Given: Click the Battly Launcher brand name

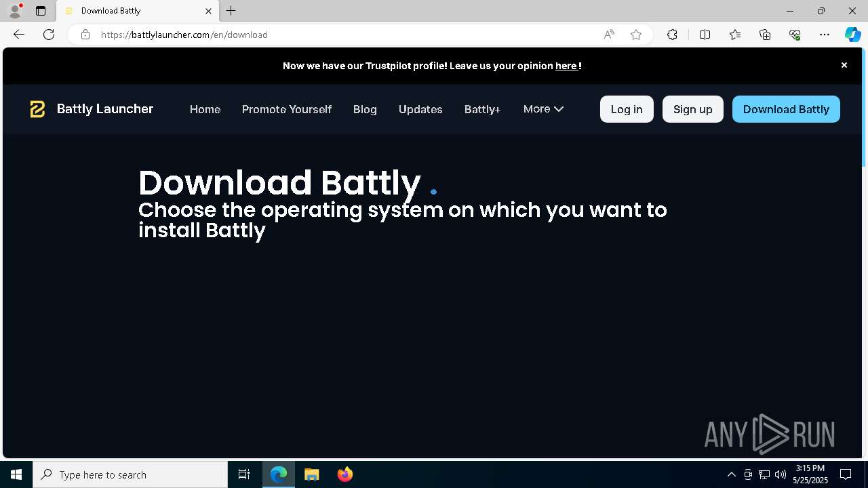Looking at the screenshot, I should coord(105,109).
